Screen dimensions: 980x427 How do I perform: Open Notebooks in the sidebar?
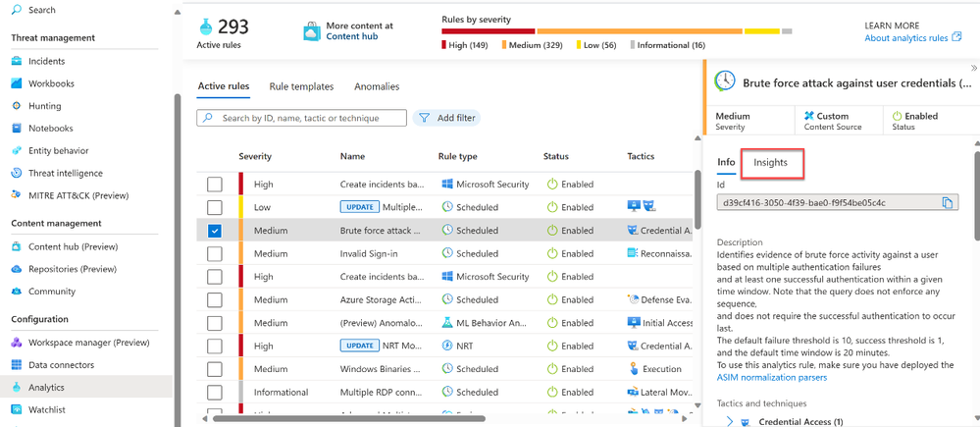51,129
